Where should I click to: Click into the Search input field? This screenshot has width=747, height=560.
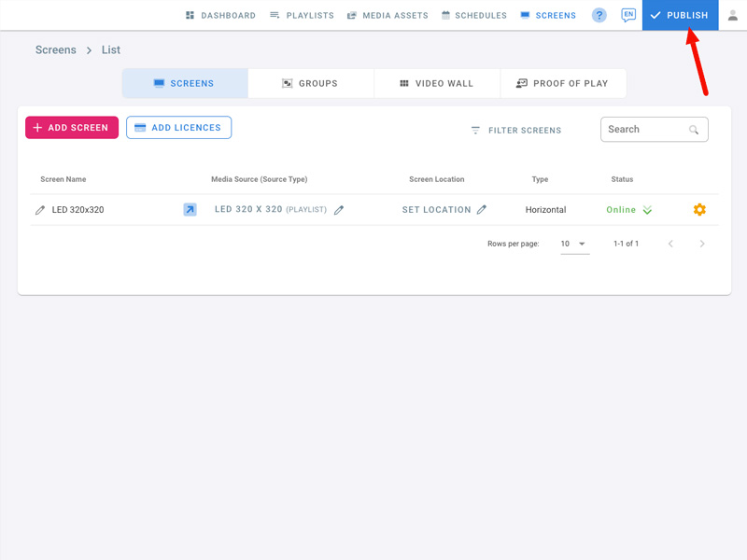coord(644,130)
